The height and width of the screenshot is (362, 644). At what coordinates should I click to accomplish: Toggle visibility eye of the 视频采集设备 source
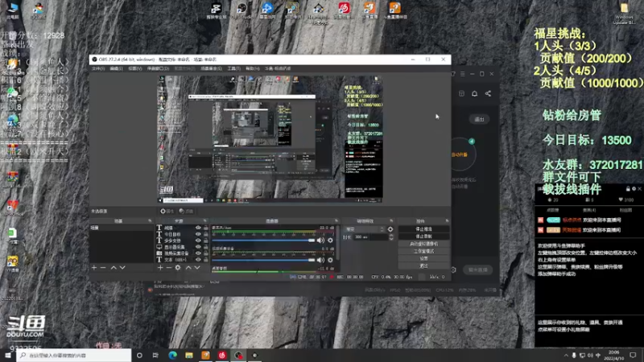coord(198,253)
